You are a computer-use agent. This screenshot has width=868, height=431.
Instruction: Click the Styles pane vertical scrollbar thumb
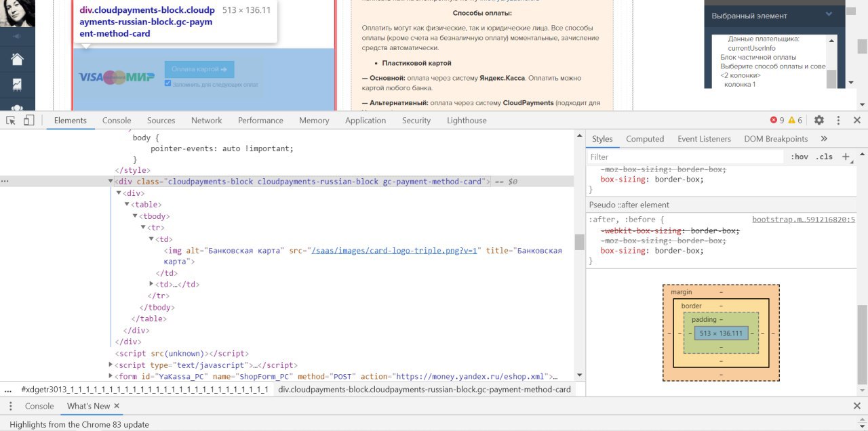[x=862, y=344]
